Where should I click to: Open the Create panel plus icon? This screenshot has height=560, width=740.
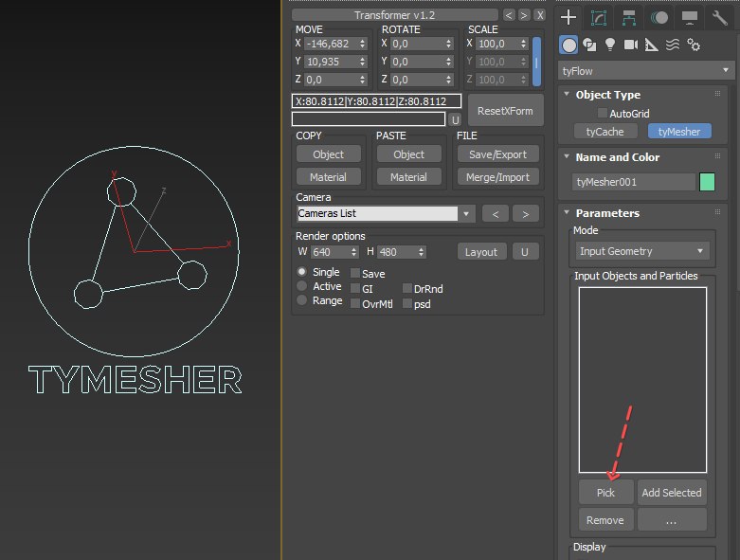[x=569, y=17]
